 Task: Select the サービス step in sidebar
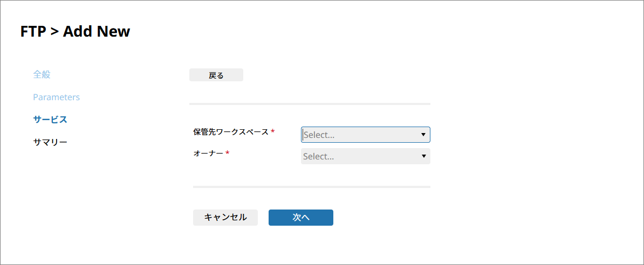pyautogui.click(x=50, y=120)
